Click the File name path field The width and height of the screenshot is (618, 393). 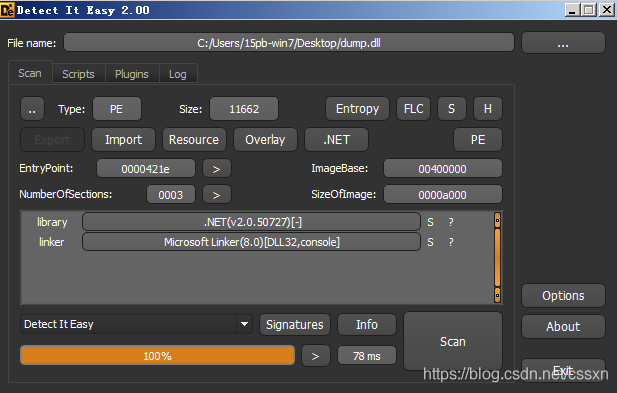pos(289,43)
